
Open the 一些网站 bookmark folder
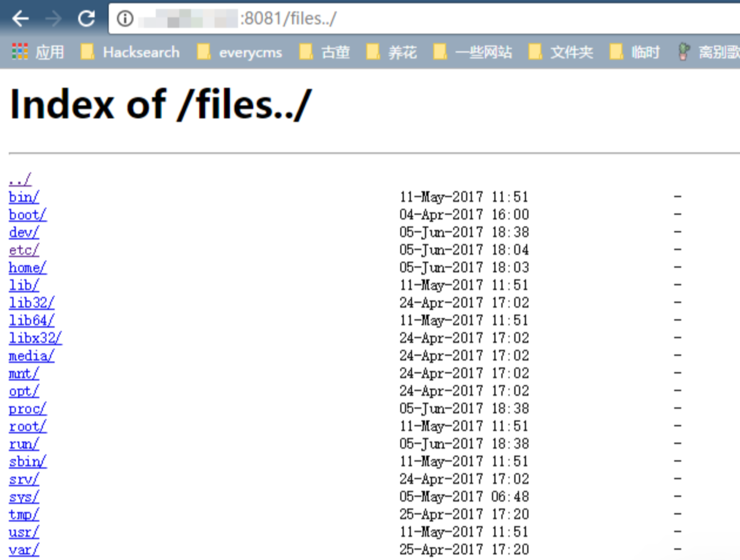pyautogui.click(x=473, y=52)
